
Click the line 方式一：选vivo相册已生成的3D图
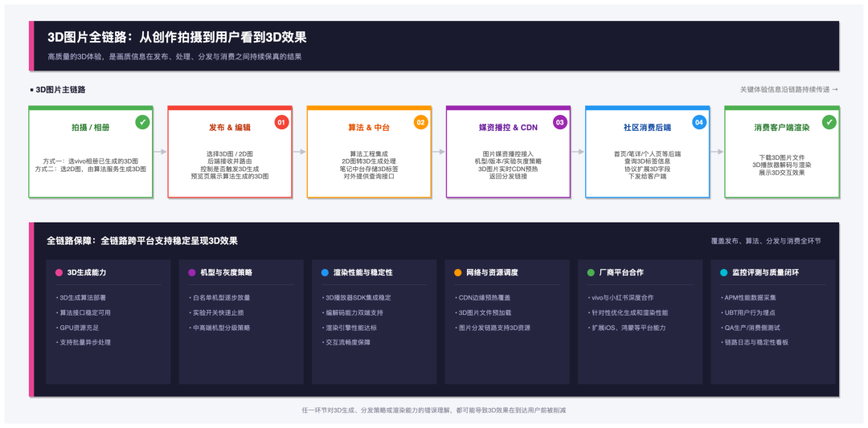(91, 161)
